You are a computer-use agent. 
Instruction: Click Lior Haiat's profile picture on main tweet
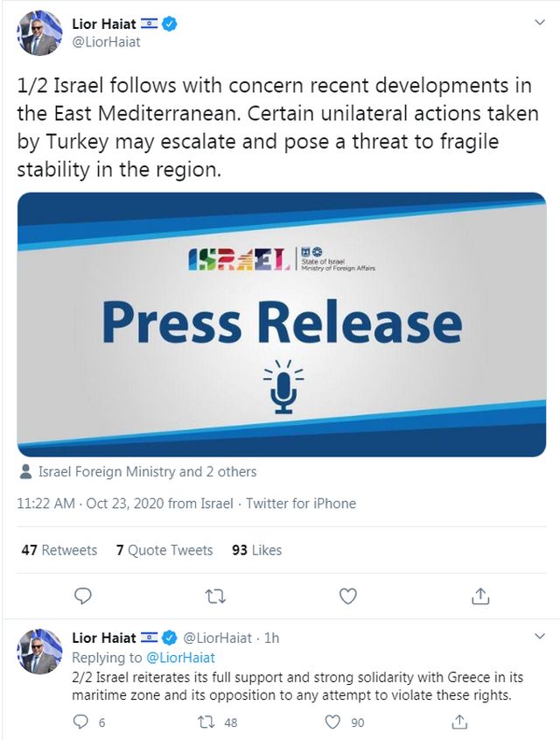pyautogui.click(x=39, y=34)
